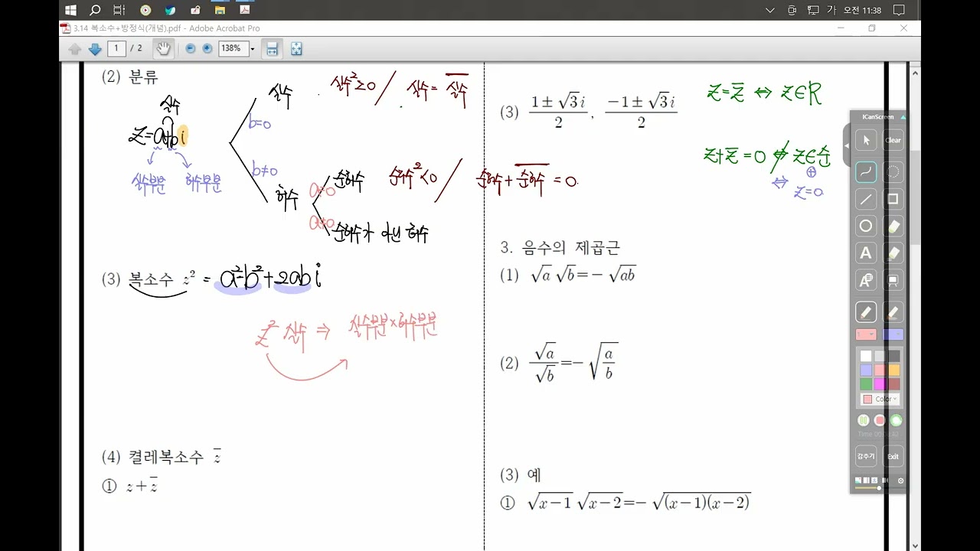The image size is (980, 551).
Task: Choose the pen drawing mode
Action: [x=866, y=311]
